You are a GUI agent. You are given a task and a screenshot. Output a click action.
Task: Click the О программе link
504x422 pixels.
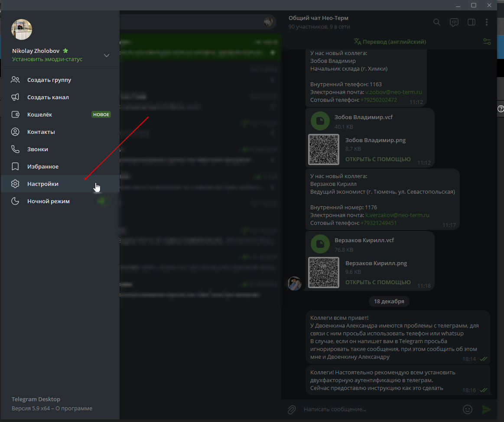click(74, 409)
